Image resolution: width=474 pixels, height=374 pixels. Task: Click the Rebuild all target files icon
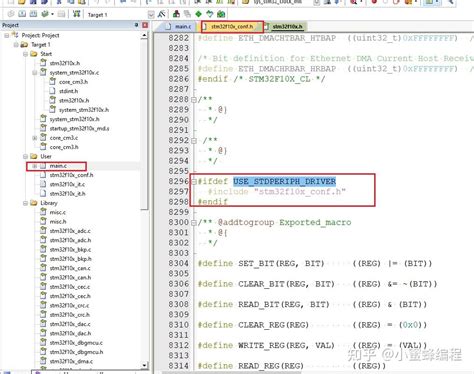33,14
